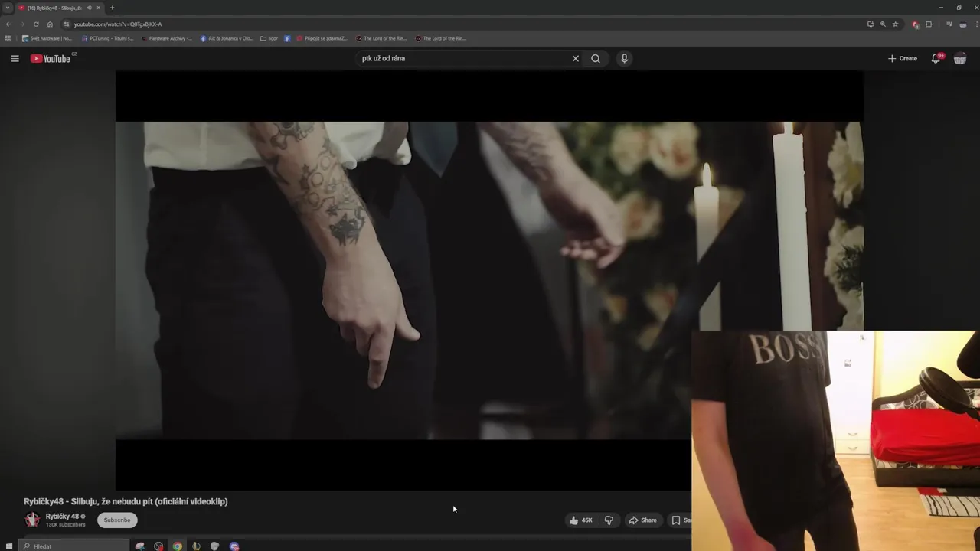Viewport: 980px width, 551px height.
Task: Open the Windows Start menu
Action: pyautogui.click(x=9, y=546)
